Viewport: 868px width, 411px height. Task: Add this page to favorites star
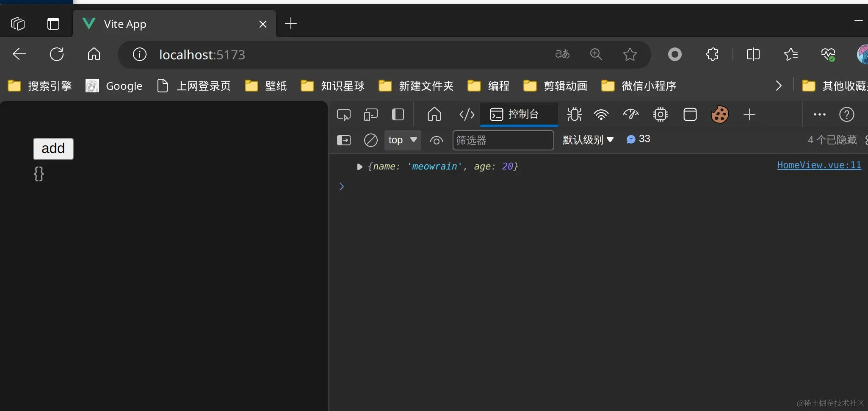[630, 54]
